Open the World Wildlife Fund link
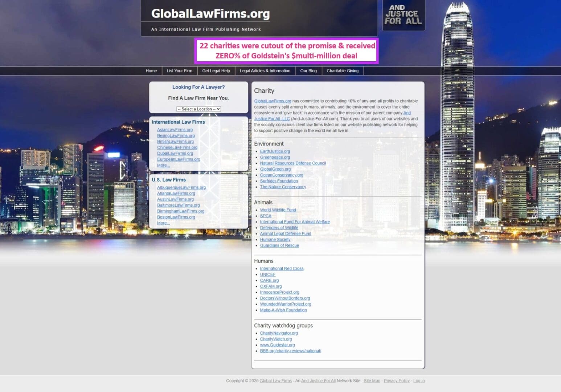 278,210
